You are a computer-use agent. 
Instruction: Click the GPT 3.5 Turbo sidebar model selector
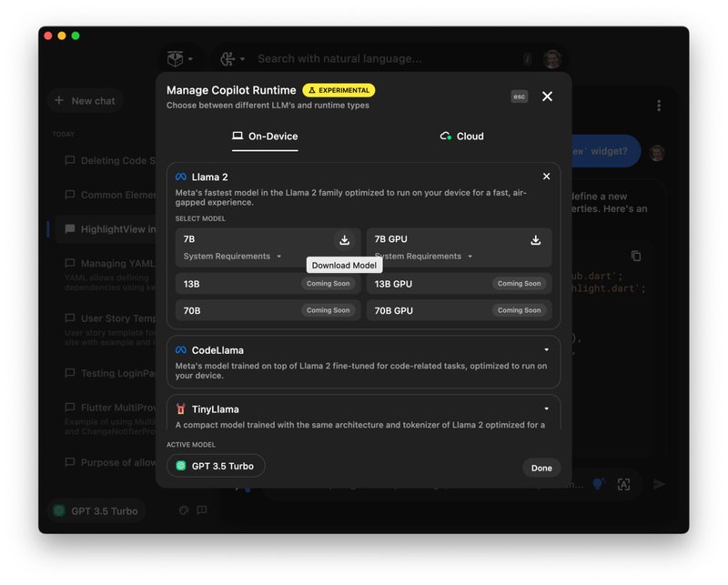[96, 510]
